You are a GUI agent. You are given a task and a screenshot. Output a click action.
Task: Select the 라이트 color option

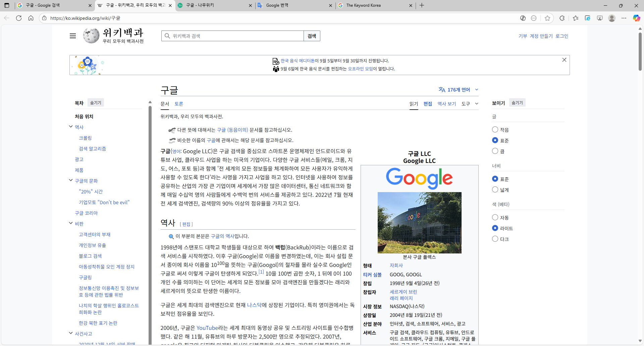[495, 228]
